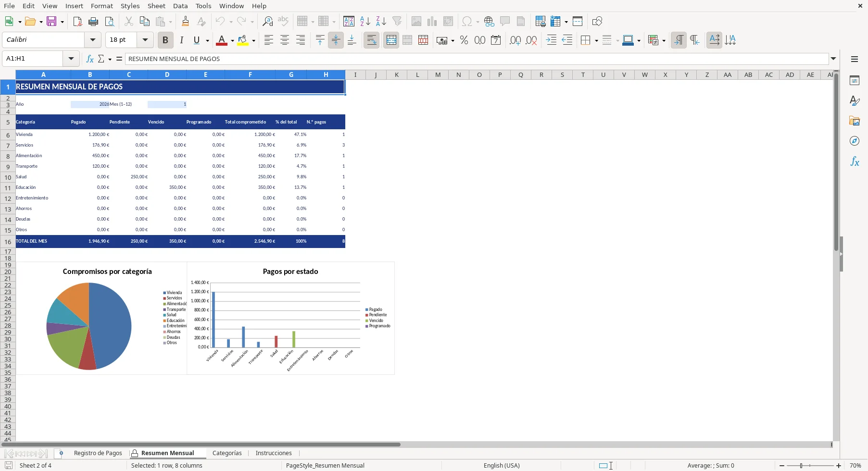Viewport: 868px width, 471px height.
Task: Toggle Merge and Center Cells
Action: pos(391,40)
